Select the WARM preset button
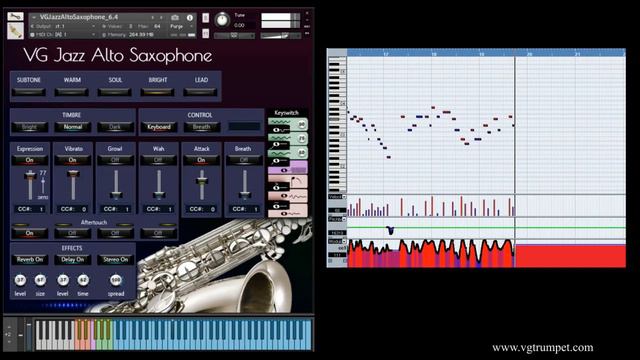 (72, 92)
